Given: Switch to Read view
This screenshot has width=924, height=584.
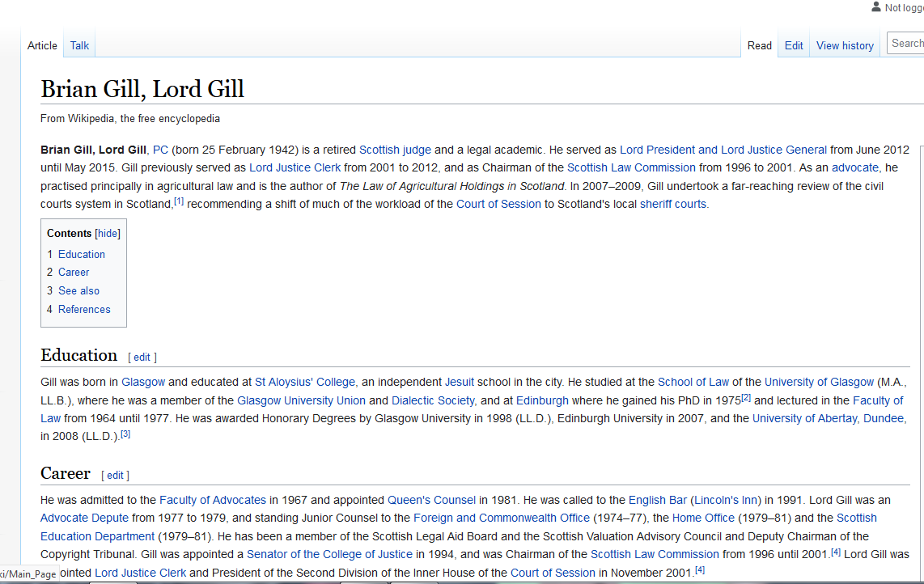Looking at the screenshot, I should 759,45.
